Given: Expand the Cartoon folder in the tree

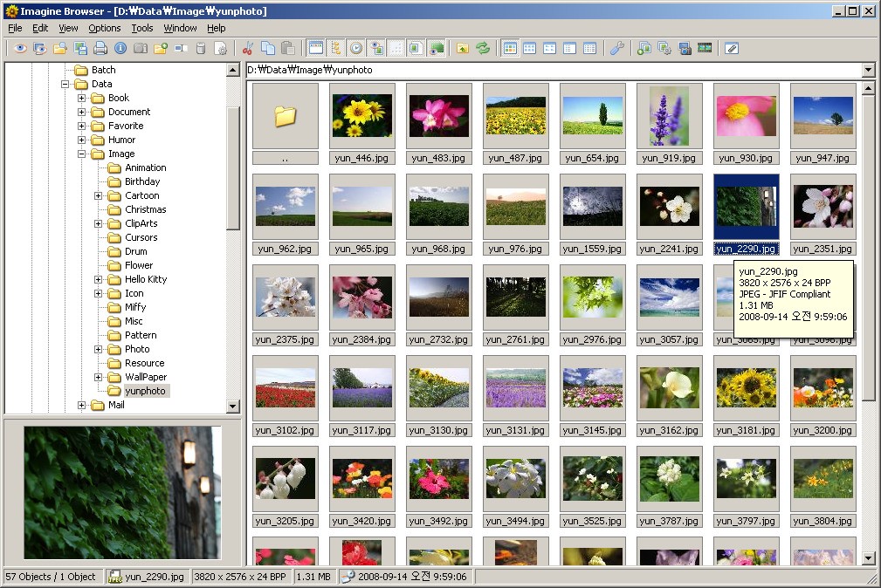Looking at the screenshot, I should (99, 196).
